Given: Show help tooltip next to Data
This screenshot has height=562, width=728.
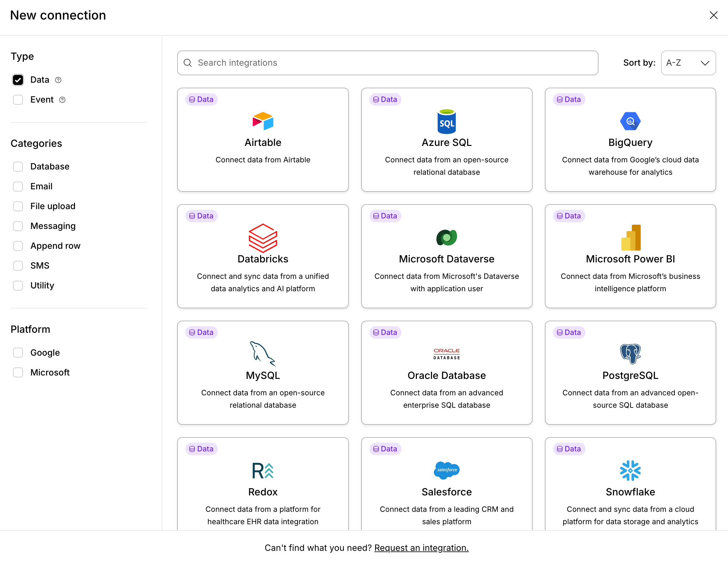Looking at the screenshot, I should pyautogui.click(x=58, y=80).
